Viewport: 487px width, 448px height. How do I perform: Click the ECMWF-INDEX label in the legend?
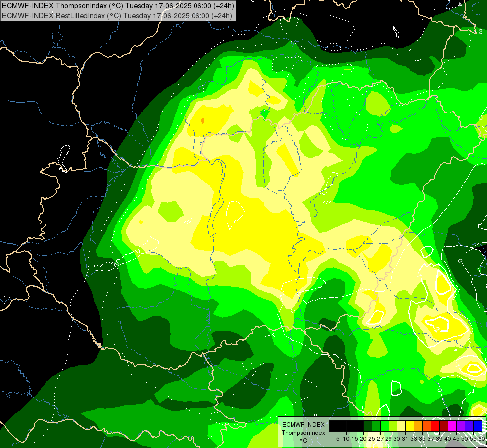click(x=303, y=425)
